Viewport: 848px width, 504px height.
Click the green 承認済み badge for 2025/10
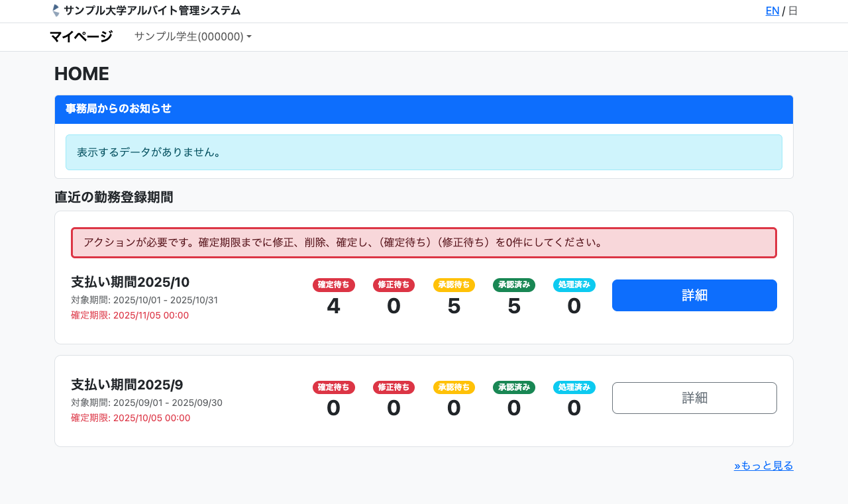(513, 285)
